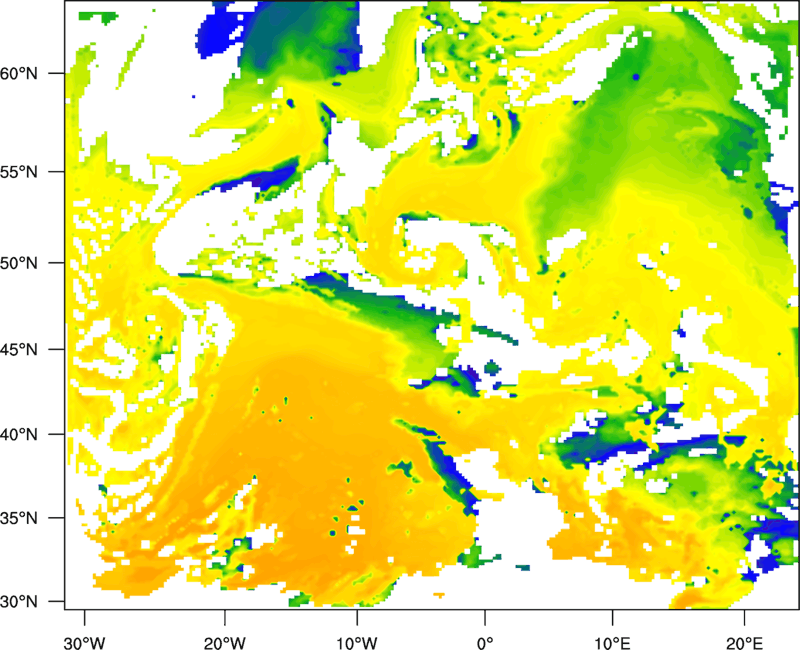
Task: Click the 60°N latitude label
Action: [x=19, y=74]
